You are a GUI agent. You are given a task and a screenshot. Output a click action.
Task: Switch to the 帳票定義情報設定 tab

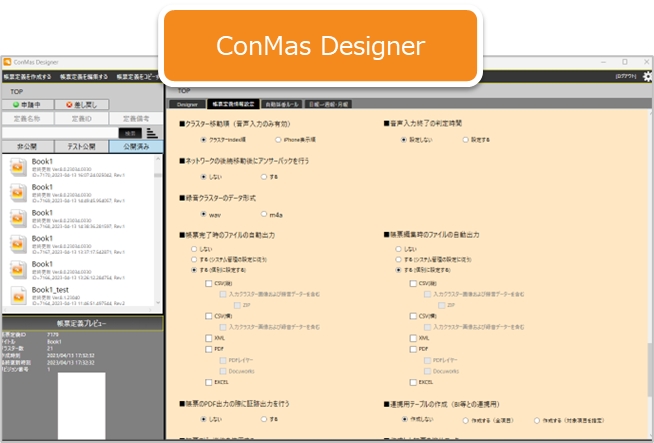(x=234, y=104)
